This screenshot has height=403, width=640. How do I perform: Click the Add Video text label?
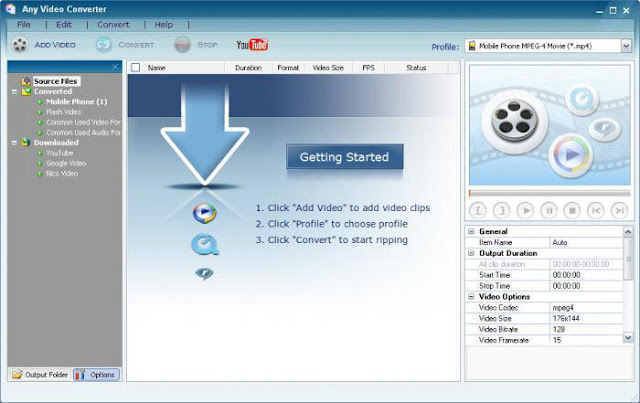[55, 45]
